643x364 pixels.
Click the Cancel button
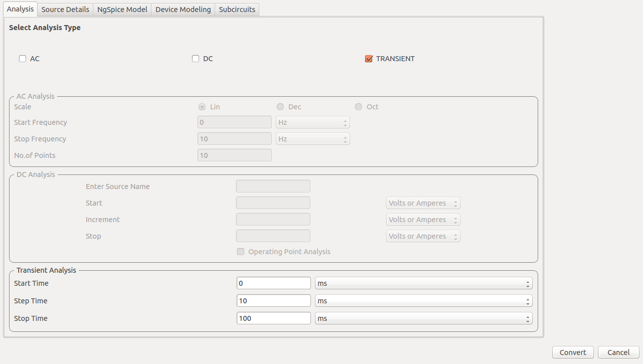(x=618, y=352)
